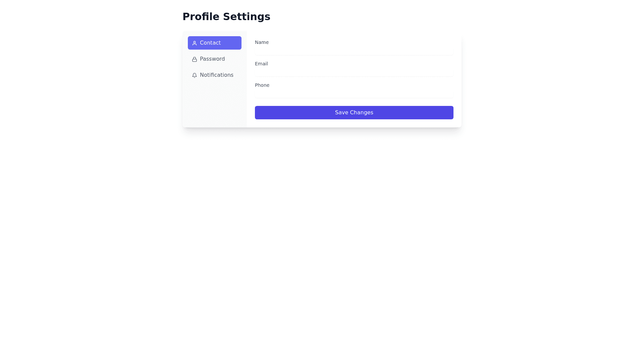The height and width of the screenshot is (362, 644).
Task: Click the lock icon beside Password
Action: tap(194, 59)
